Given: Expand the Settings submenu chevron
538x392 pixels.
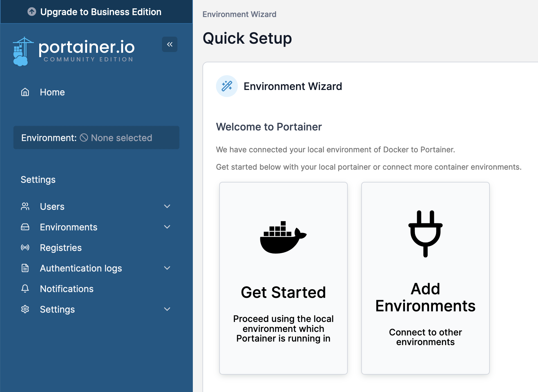Looking at the screenshot, I should 167,309.
